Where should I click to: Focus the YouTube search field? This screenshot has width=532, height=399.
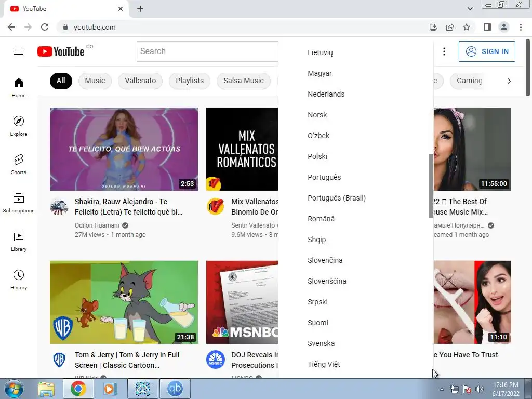click(207, 51)
